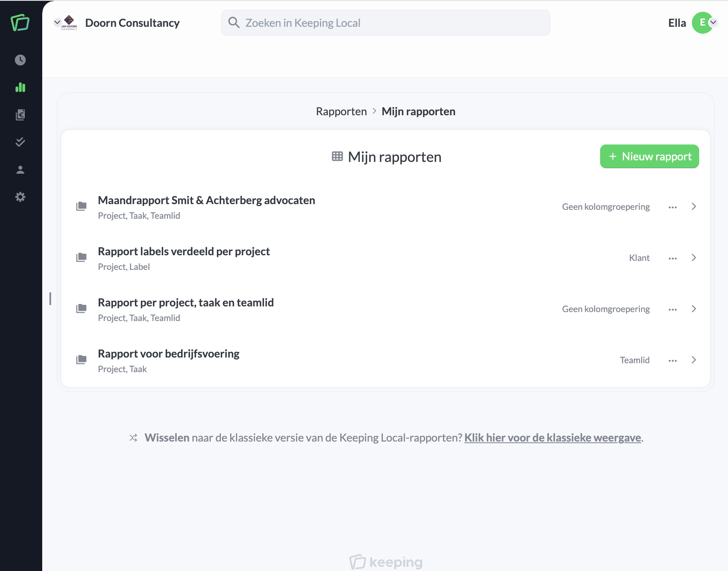This screenshot has height=571, width=728.
Task: Open the time tracking clock icon
Action: (20, 60)
